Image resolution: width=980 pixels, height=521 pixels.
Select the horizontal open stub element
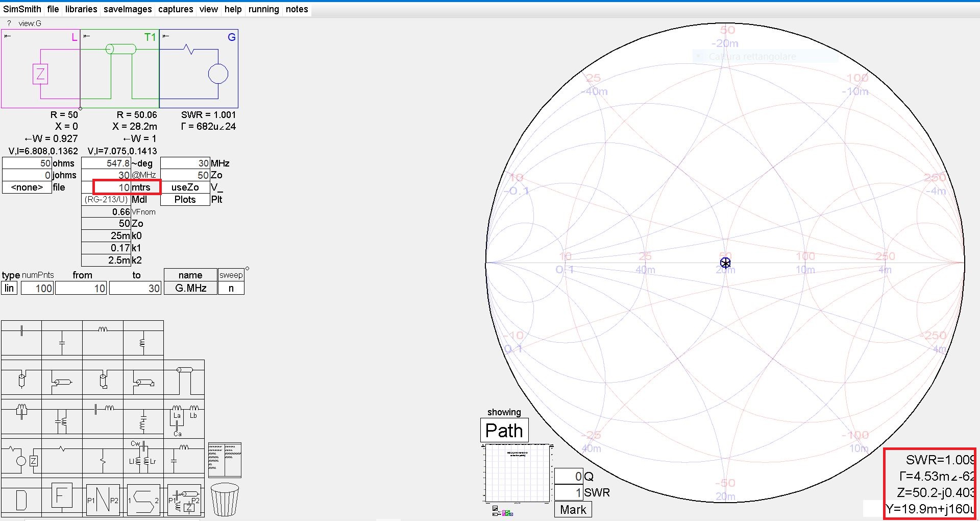[62, 378]
